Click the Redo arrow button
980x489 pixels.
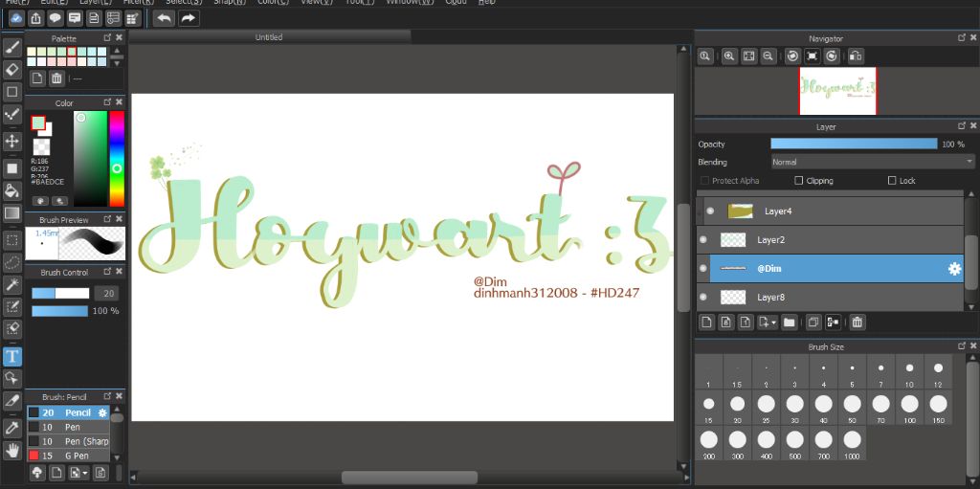(x=189, y=18)
